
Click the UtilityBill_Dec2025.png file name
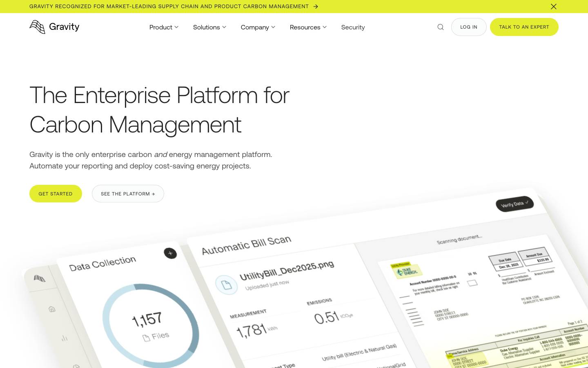coord(287,270)
